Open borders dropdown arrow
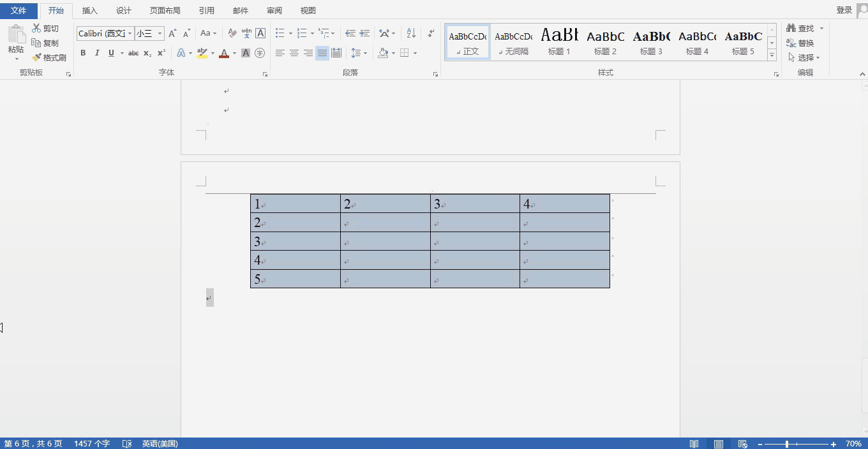The height and width of the screenshot is (449, 868). (x=415, y=53)
